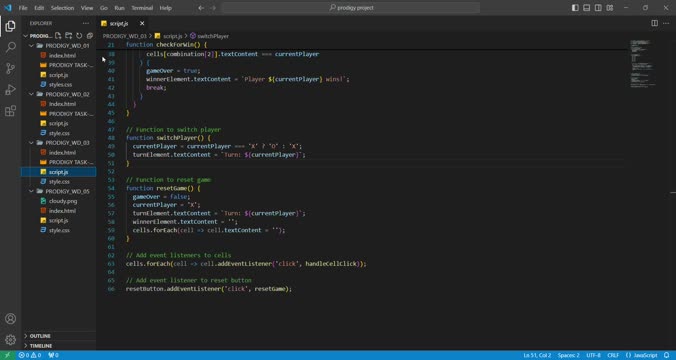
Task: Select the script.js editor tab
Action: pos(123,23)
